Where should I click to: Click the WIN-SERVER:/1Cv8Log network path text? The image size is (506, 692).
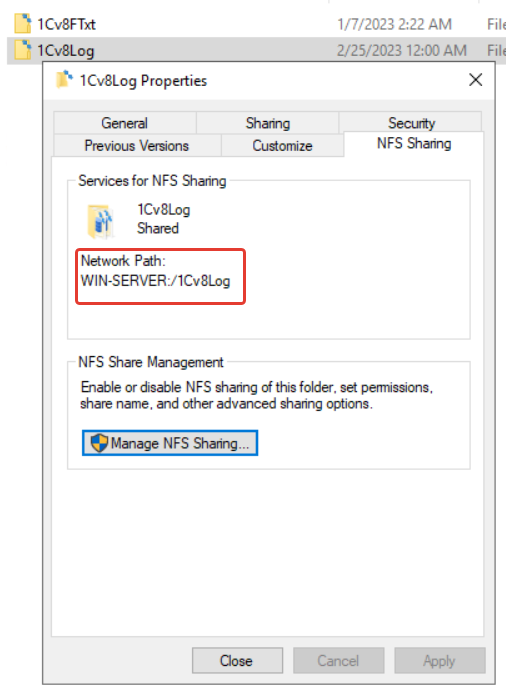[155, 281]
